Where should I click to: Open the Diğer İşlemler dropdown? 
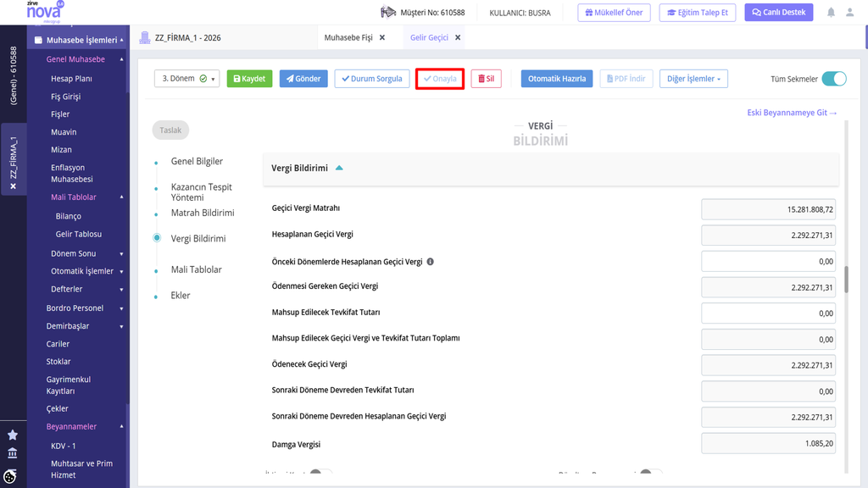click(693, 79)
